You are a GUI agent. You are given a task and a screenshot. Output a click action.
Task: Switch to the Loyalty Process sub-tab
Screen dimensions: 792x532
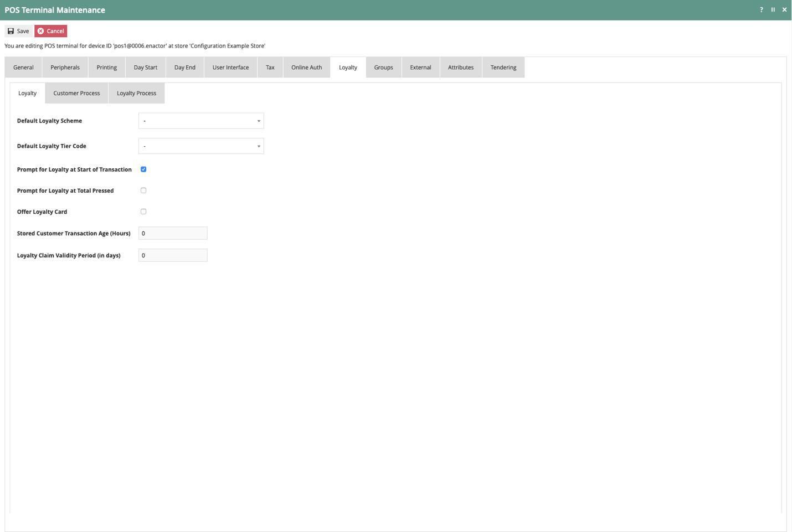136,93
